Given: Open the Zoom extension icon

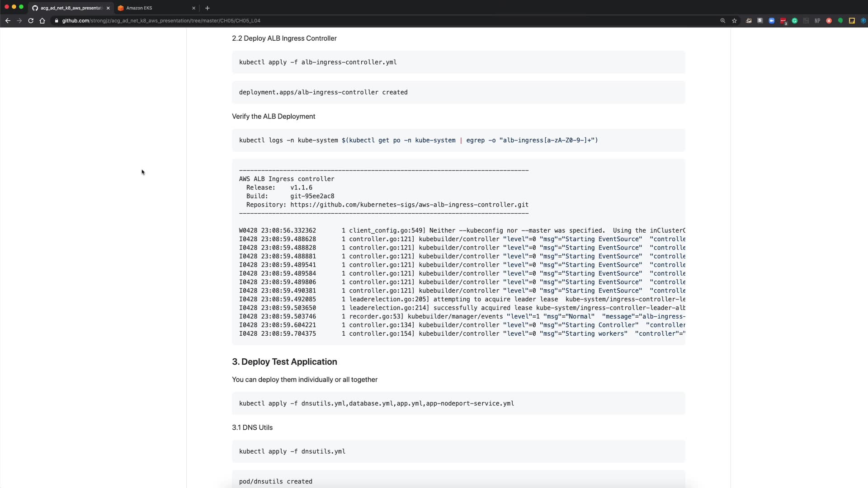Looking at the screenshot, I should 771,21.
